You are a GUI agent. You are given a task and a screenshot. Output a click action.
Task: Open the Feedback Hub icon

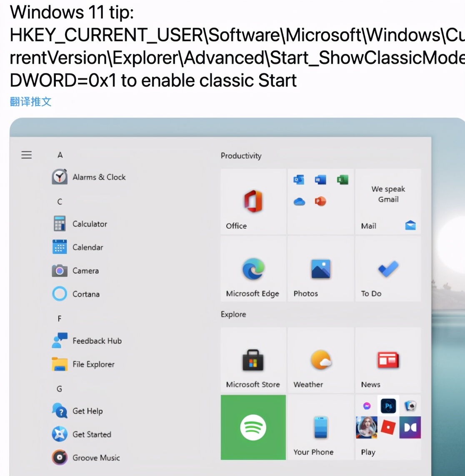(60, 341)
